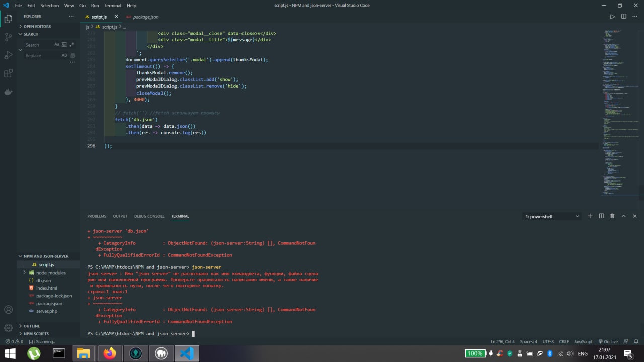Open the Docker view in activity bar

point(8,92)
